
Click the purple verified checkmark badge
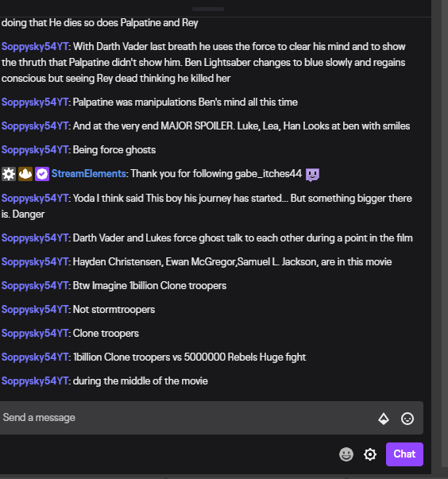click(42, 174)
